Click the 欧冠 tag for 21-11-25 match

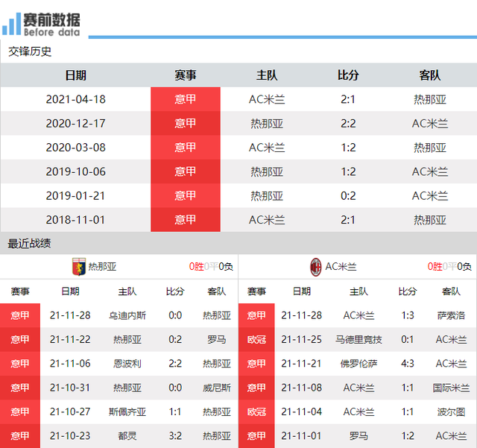point(256,339)
